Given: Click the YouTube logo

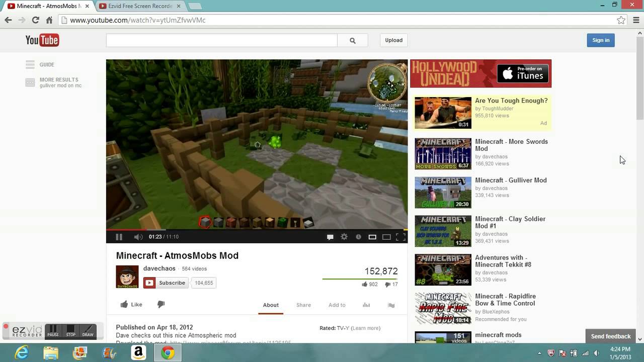Looking at the screenshot, I should pos(42,40).
